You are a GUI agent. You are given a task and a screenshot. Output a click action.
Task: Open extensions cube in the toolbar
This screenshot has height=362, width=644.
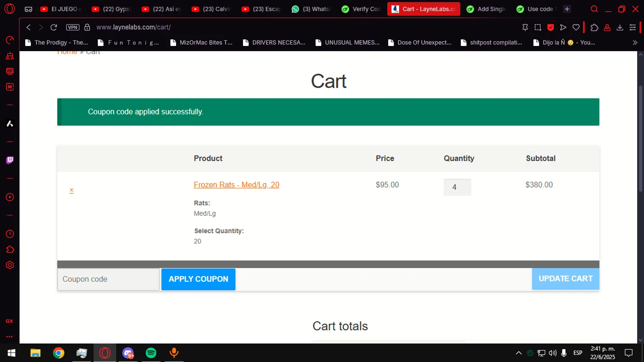click(x=594, y=27)
